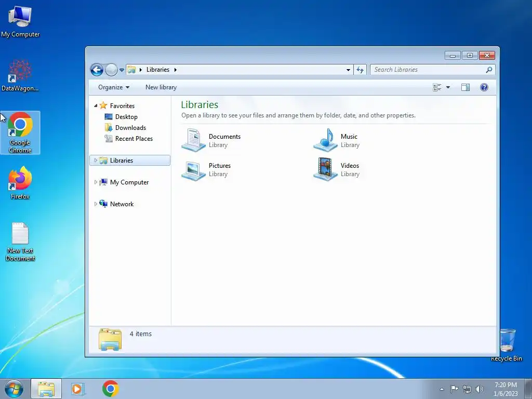
Task: Collapse the Favorites group
Action: click(96, 106)
